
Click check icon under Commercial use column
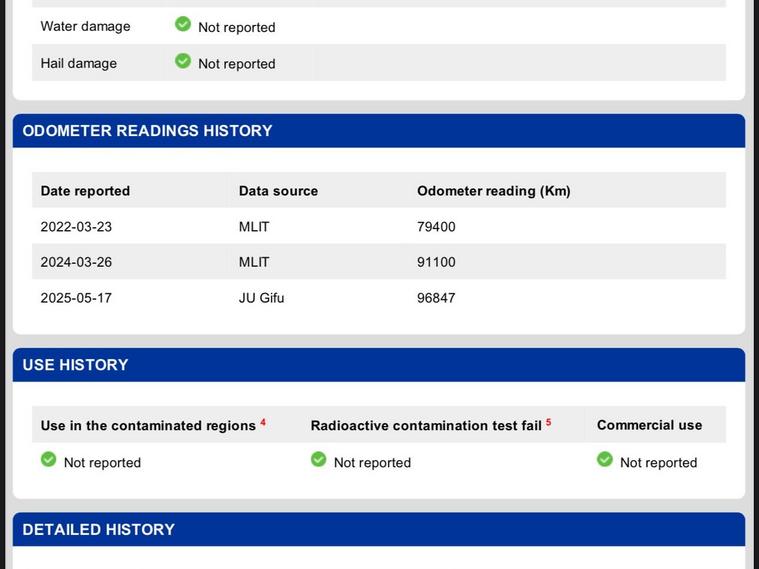pos(604,460)
